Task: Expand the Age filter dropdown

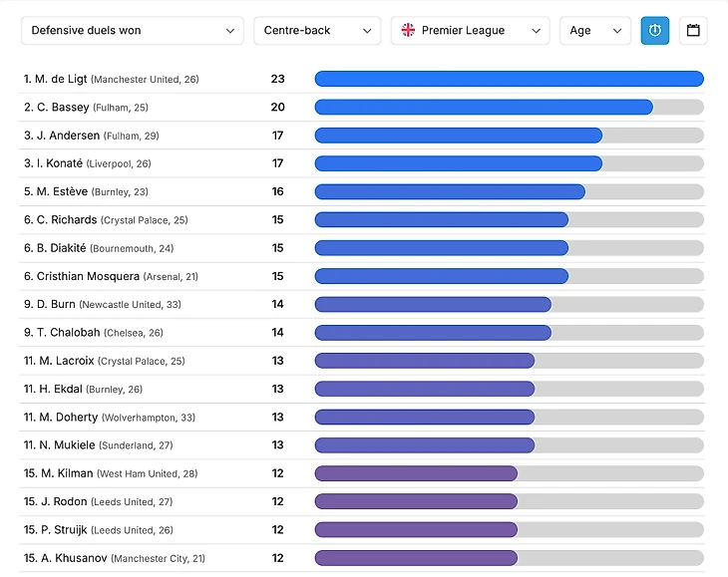Action: (594, 31)
